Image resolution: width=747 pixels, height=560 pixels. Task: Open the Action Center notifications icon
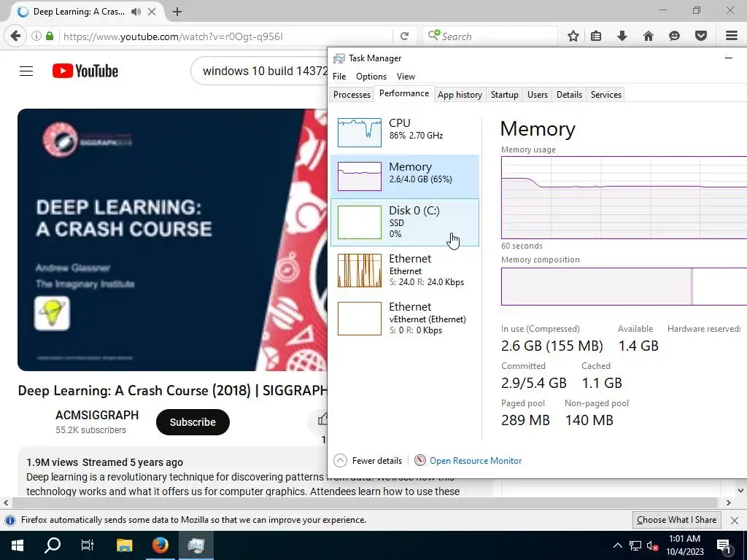click(723, 545)
